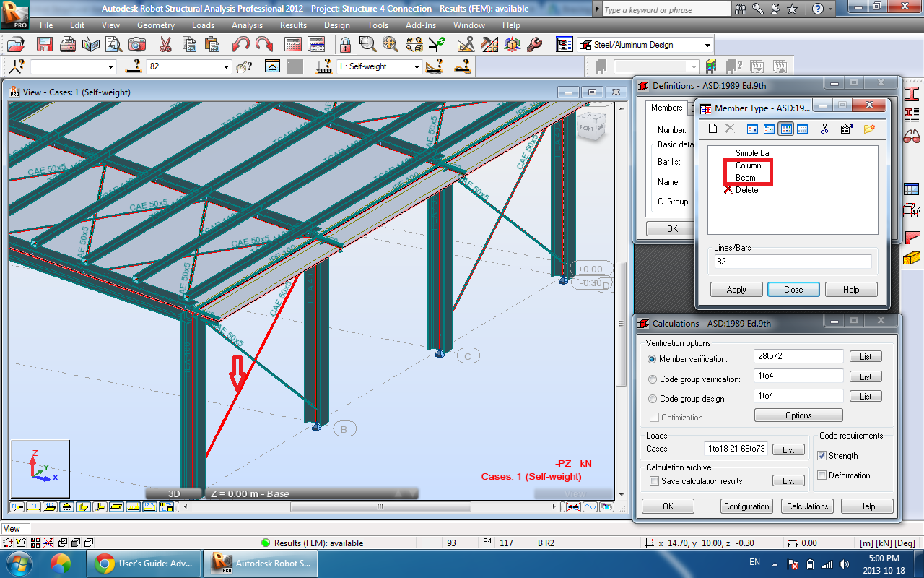
Task: Select large icons view in Member Type dialog
Action: coord(752,129)
